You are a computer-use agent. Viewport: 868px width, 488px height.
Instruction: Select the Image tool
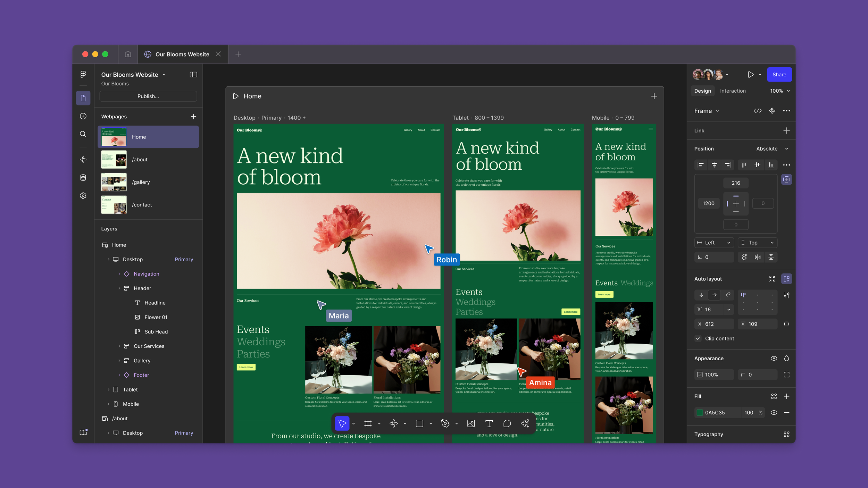[471, 423]
